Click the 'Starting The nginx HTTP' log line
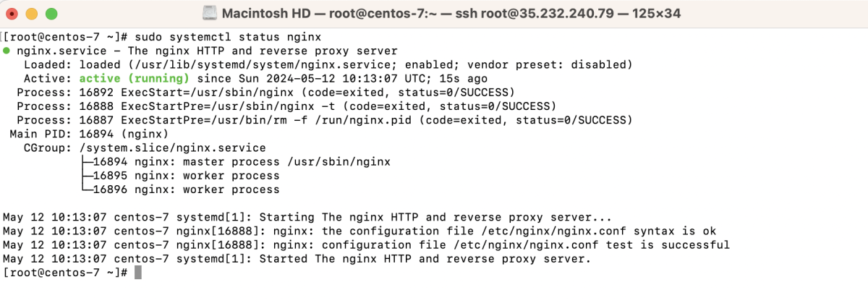The width and height of the screenshot is (868, 303). click(307, 217)
